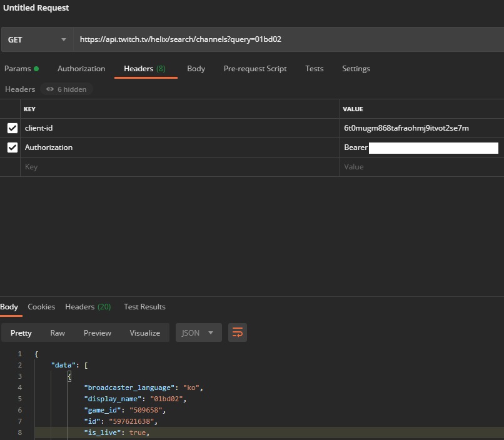
Task: Click the VALUE column header
Action: (x=353, y=109)
